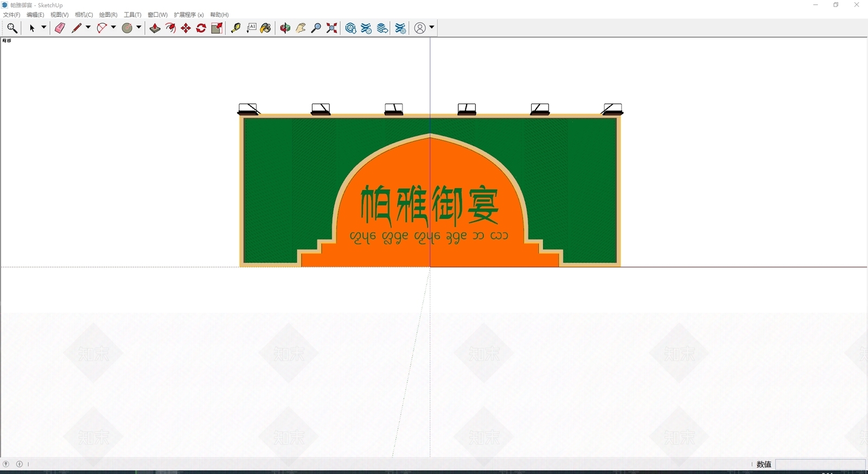Select the Offset tool
Image resolution: width=868 pixels, height=474 pixels.
(x=170, y=28)
